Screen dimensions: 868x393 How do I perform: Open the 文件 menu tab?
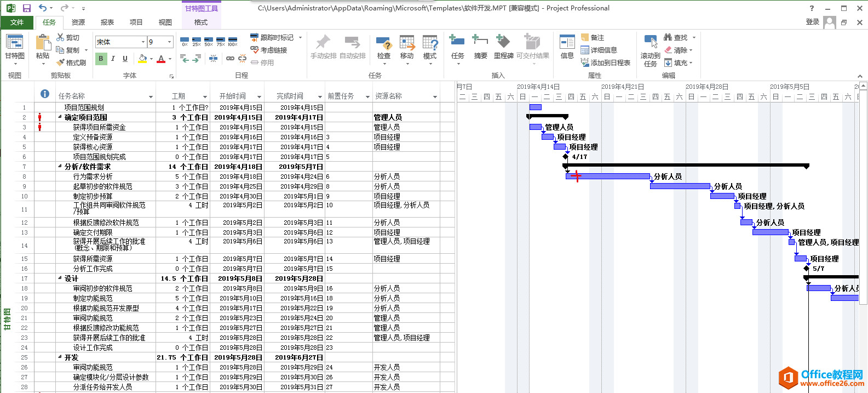(17, 22)
